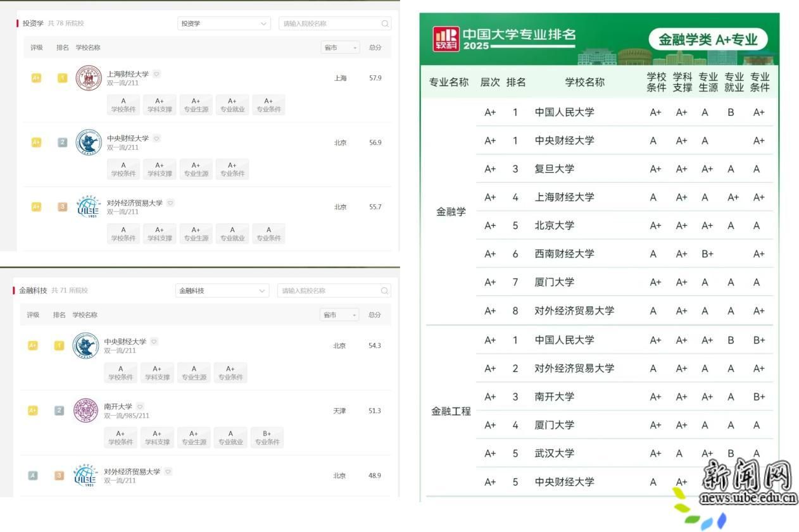
Task: Click the A+ rating badge of 上海财经大学 row
Action: [36, 78]
